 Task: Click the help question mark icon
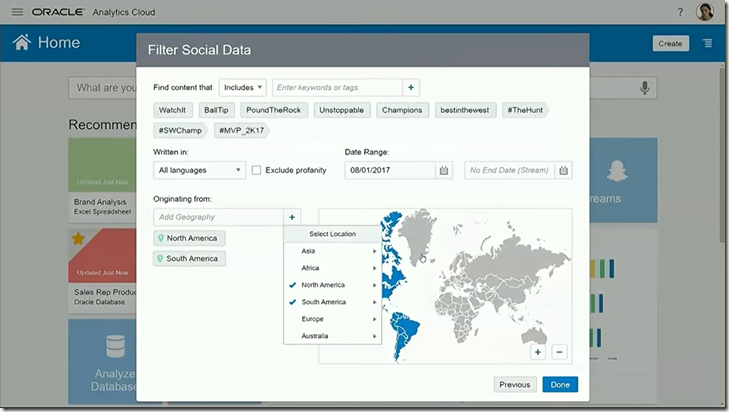tap(680, 12)
